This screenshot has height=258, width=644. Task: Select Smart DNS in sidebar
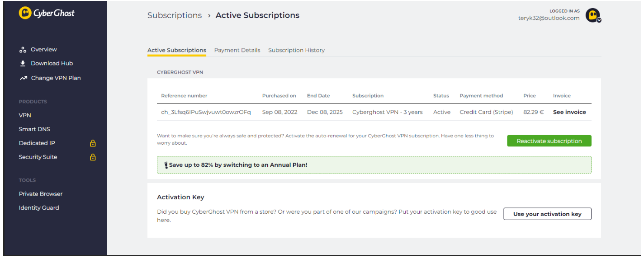point(34,129)
